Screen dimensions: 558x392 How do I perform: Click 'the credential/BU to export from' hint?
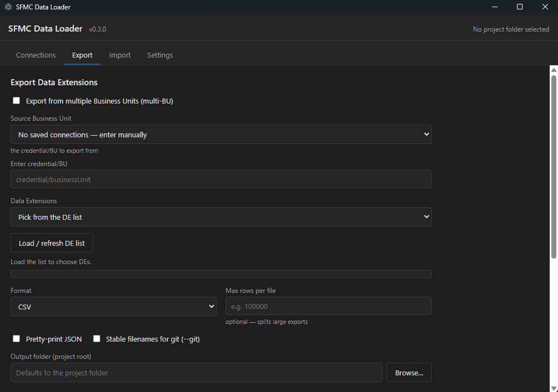point(54,151)
